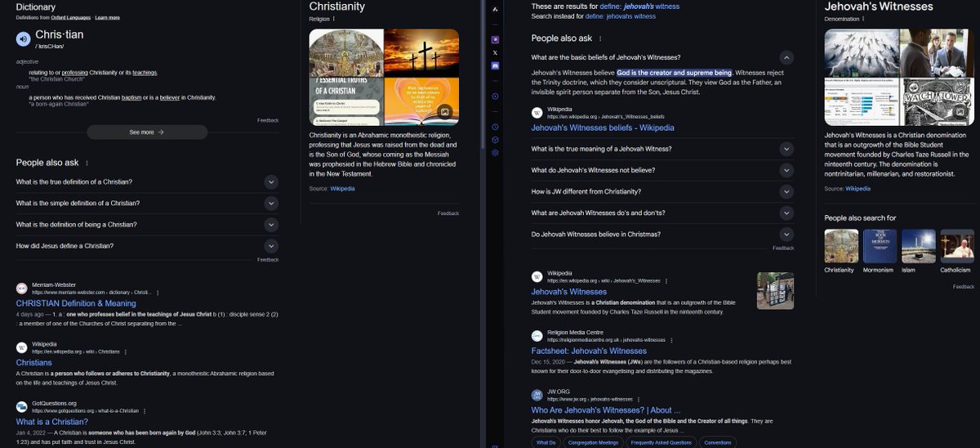This screenshot has height=448, width=980.
Task: Open 'Jehovah's Witnesses beliefs - Wikipedia' link
Action: pos(603,128)
